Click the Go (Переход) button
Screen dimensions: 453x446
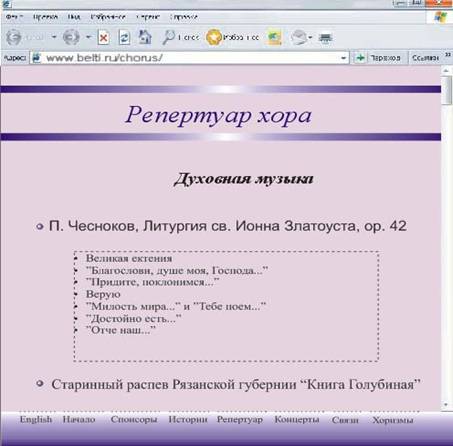[380, 58]
